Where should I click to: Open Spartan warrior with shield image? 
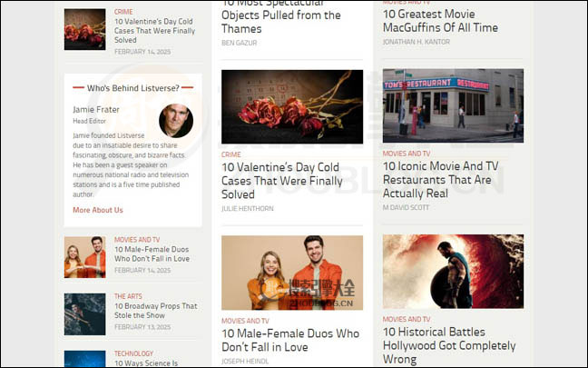pos(453,272)
